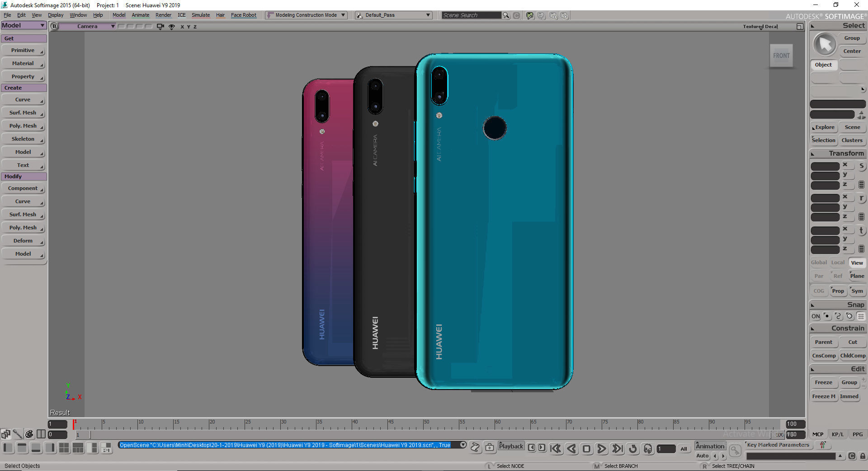Click the Scale transform S icon
The image size is (868, 471).
point(861,166)
